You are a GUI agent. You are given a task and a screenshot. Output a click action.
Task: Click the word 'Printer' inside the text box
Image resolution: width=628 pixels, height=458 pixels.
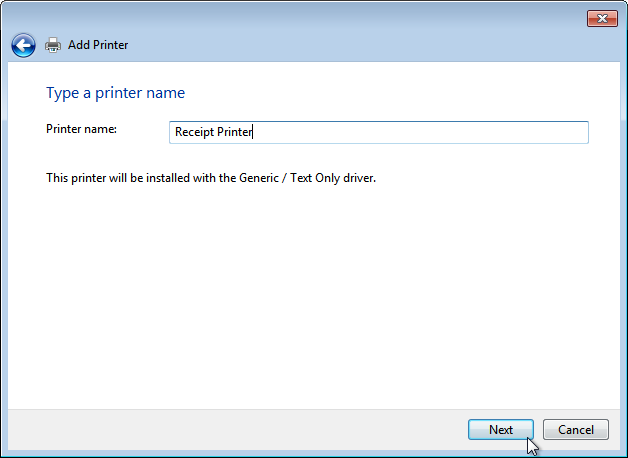click(x=234, y=131)
